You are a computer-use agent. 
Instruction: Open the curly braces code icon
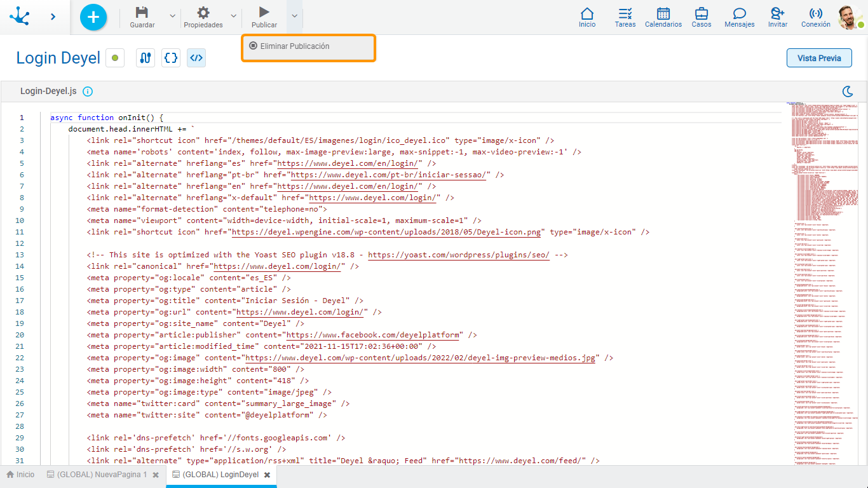(x=171, y=58)
